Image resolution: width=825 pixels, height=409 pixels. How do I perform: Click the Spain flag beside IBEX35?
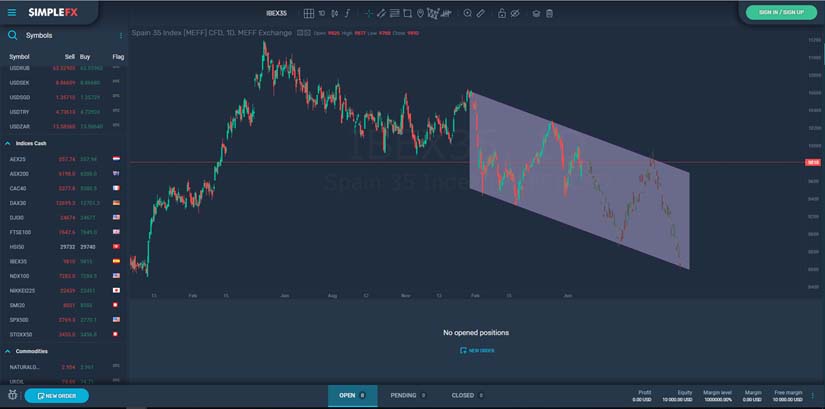point(116,261)
